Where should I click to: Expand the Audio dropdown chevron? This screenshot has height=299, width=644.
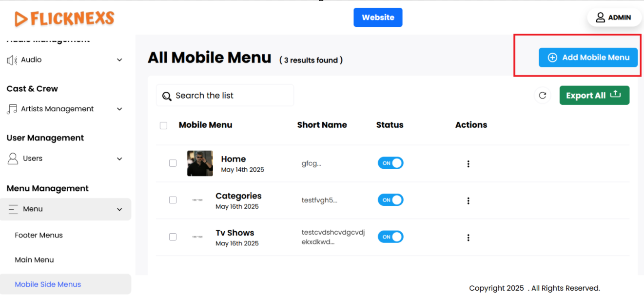[x=119, y=60]
